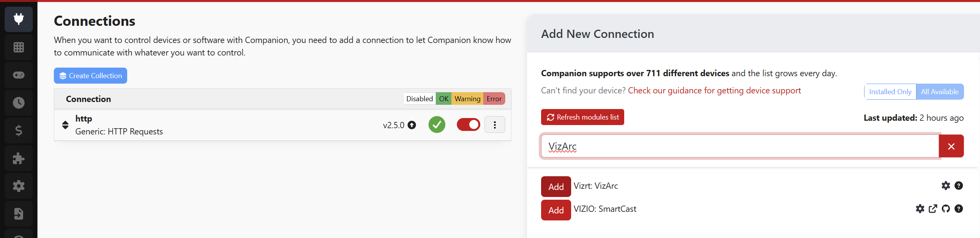980x238 pixels.
Task: Open the Triggers clock icon in sidebar
Action: [x=19, y=103]
